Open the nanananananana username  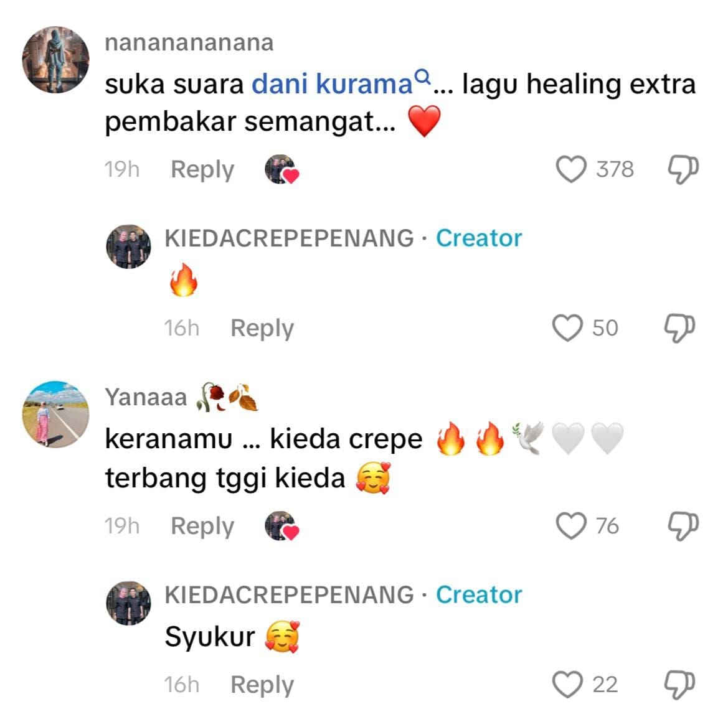pyautogui.click(x=189, y=43)
